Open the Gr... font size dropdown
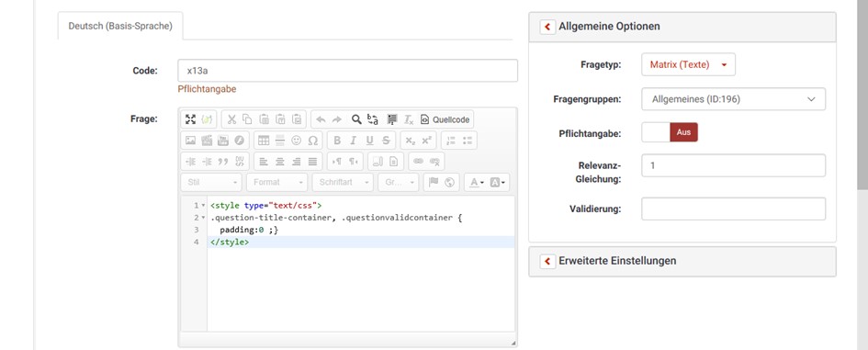 pos(398,182)
